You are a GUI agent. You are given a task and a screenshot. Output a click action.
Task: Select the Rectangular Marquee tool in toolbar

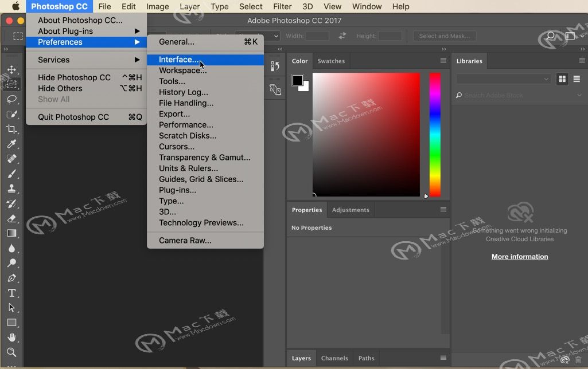click(11, 84)
